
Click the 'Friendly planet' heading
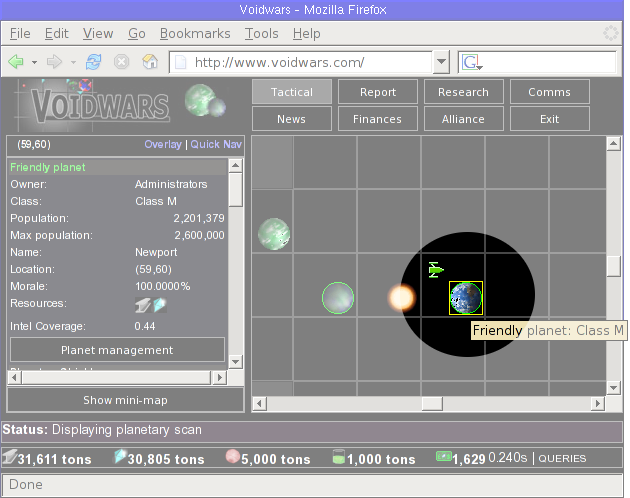[x=48, y=167]
